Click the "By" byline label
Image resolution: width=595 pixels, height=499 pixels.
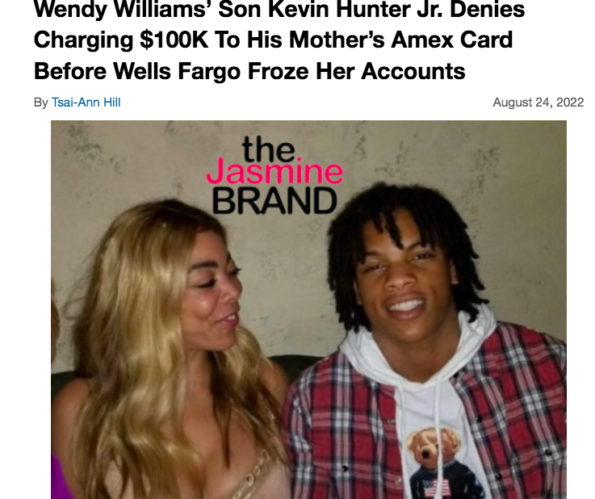tap(41, 102)
